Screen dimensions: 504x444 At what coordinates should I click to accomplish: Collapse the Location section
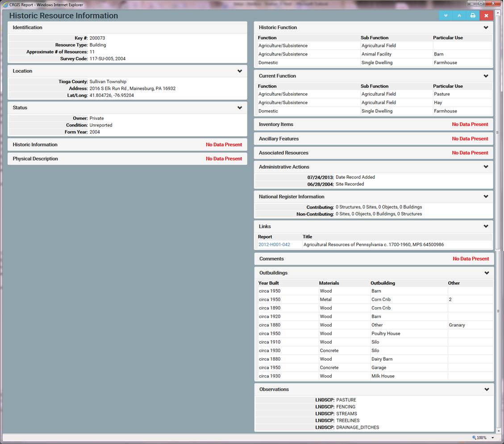(240, 71)
